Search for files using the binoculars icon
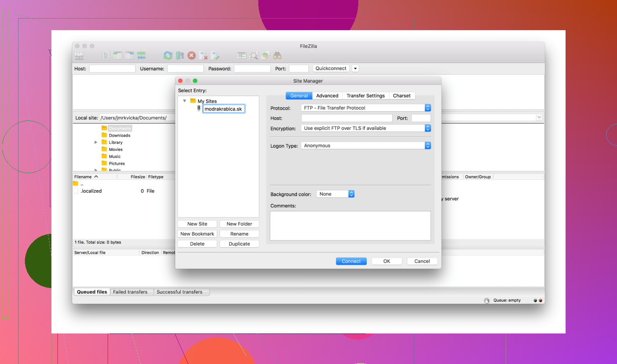 [x=277, y=55]
